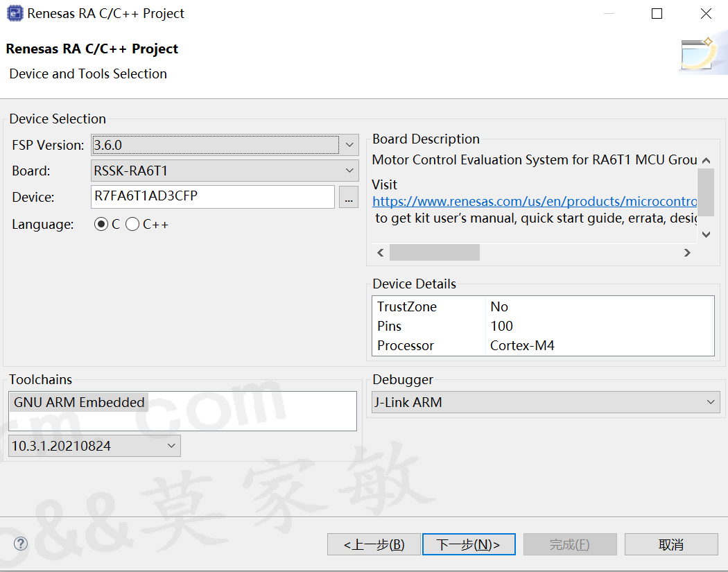Open the device browse ellipsis button

(x=349, y=198)
